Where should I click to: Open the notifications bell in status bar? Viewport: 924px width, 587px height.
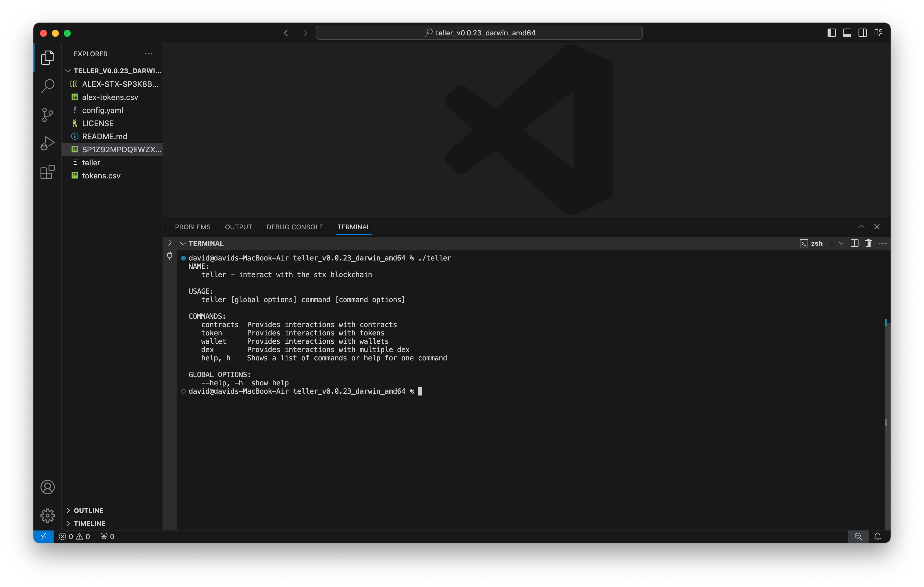tap(878, 536)
